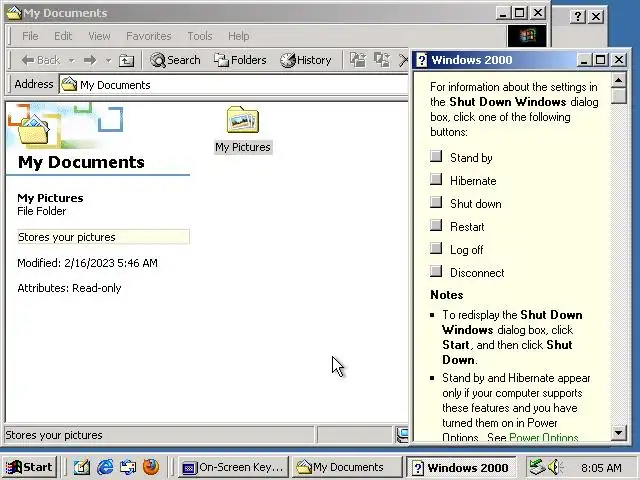This screenshot has height=480, width=640.
Task: Click the help window scrollbar thumb
Action: click(x=619, y=96)
